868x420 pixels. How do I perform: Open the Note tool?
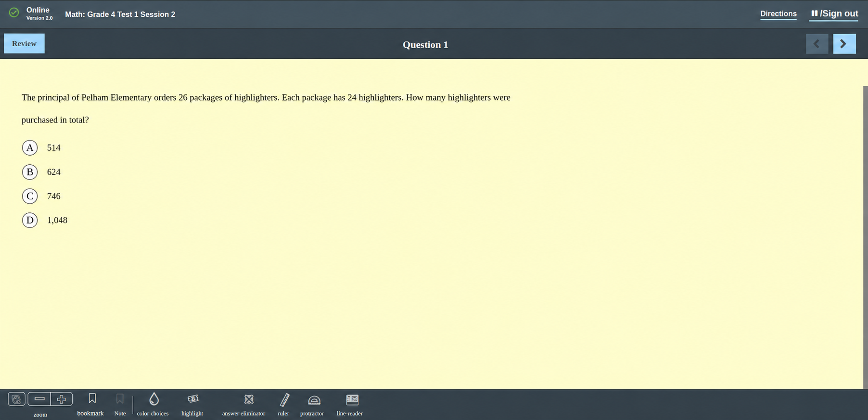click(120, 404)
